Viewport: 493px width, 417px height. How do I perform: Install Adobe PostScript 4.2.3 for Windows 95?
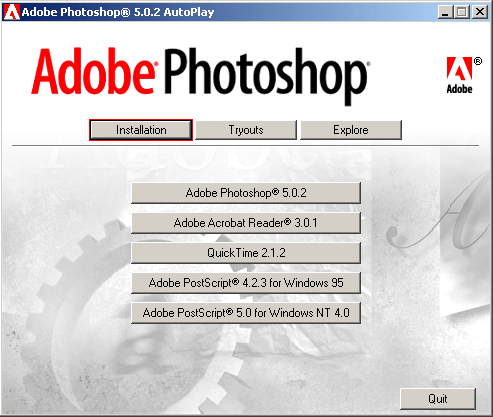[246, 283]
